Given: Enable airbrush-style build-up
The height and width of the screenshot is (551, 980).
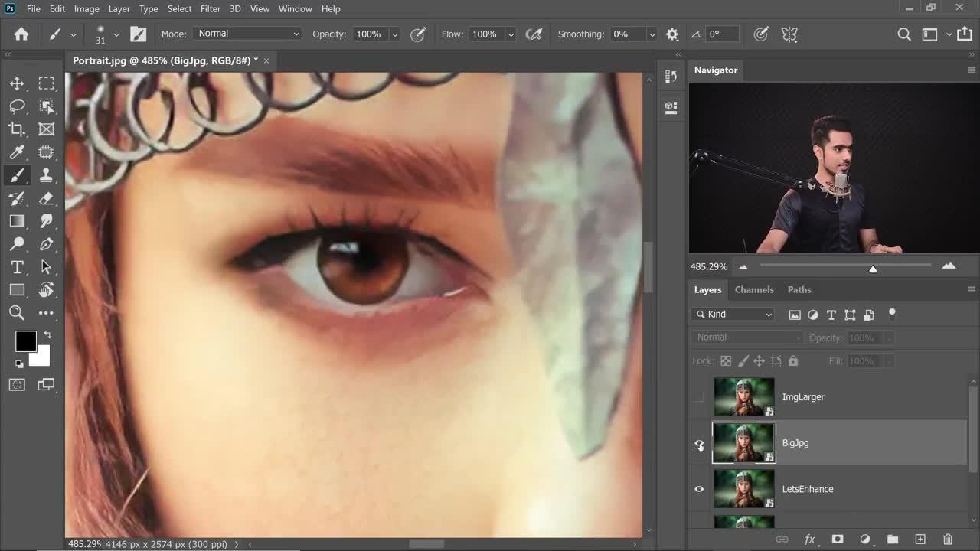Looking at the screenshot, I should (534, 34).
